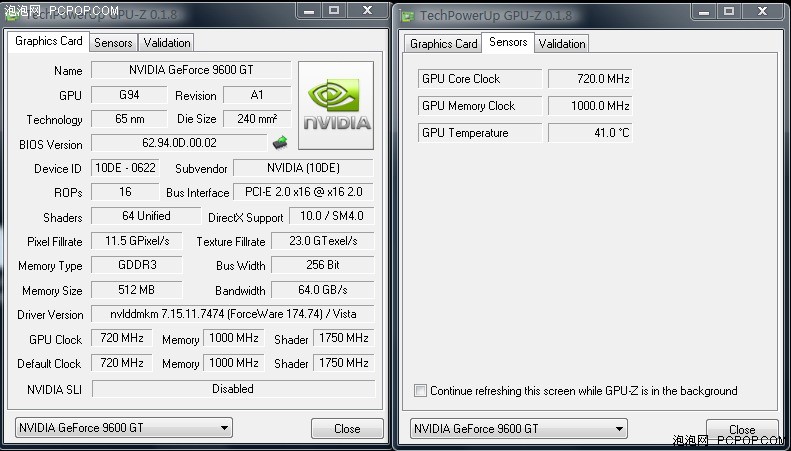
Task: Open Validation tab in right window
Action: coord(561,44)
